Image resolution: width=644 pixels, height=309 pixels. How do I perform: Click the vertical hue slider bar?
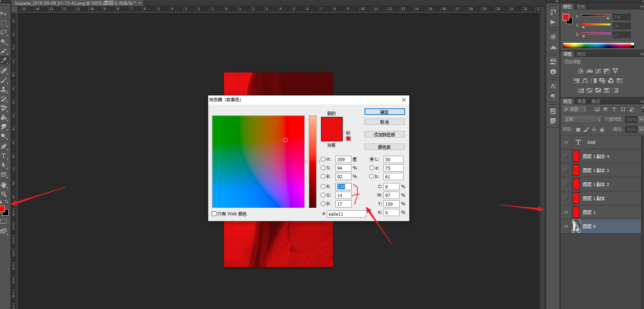[x=313, y=161]
